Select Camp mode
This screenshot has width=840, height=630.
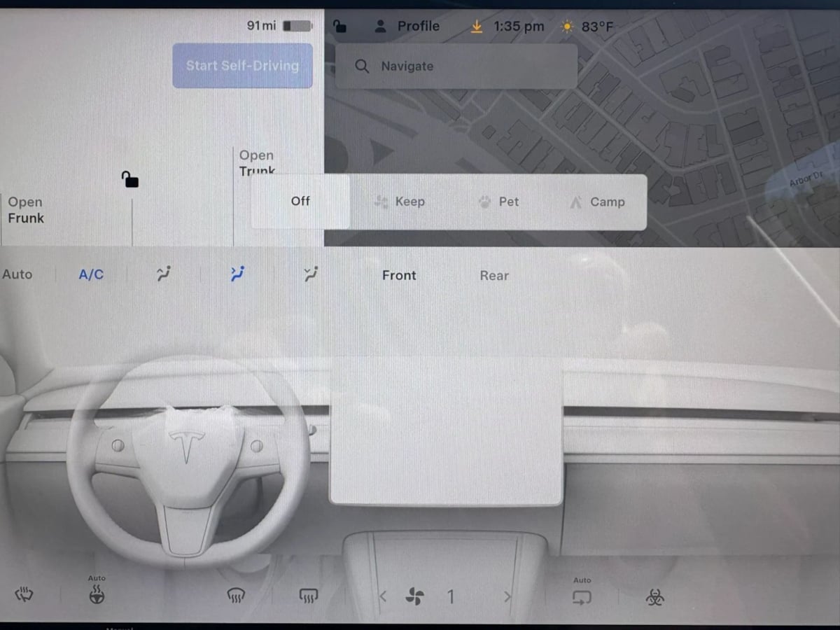click(x=597, y=202)
